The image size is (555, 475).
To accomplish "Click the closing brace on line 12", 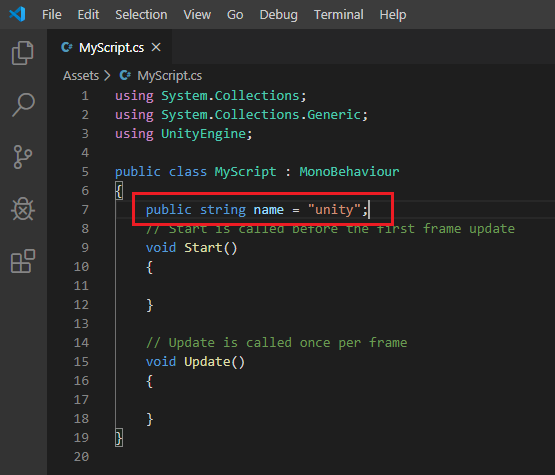I will coord(150,305).
